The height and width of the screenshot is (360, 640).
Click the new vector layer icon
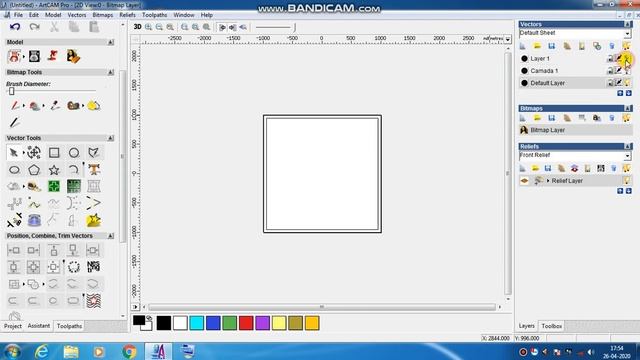point(523,46)
